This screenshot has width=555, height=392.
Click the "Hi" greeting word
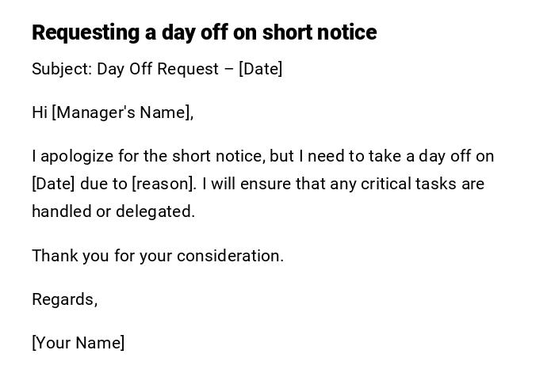(40, 112)
